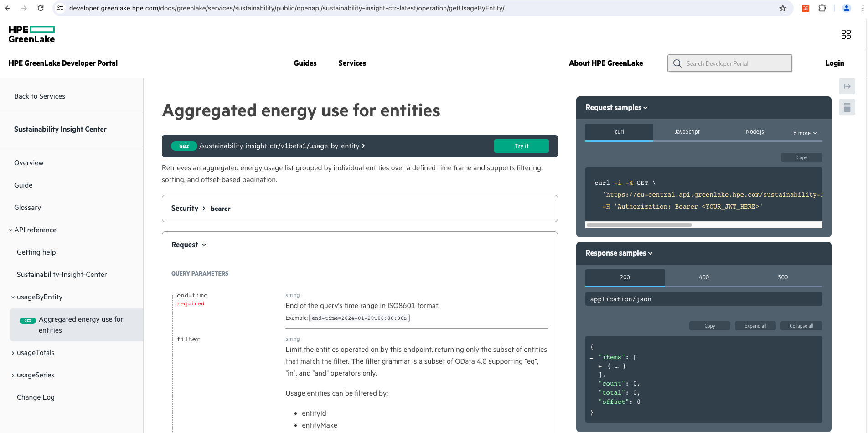Open site information icon in address bar
This screenshot has height=433, width=868.
pos(60,8)
